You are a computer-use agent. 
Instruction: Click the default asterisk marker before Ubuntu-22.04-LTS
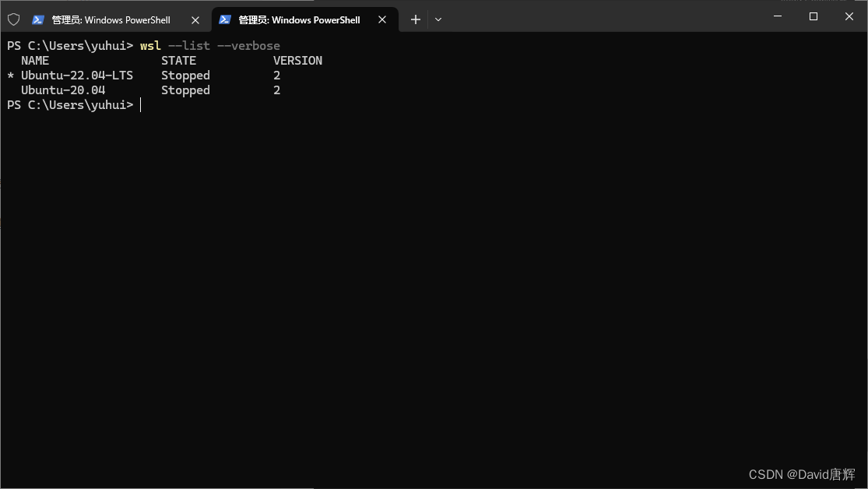point(11,76)
